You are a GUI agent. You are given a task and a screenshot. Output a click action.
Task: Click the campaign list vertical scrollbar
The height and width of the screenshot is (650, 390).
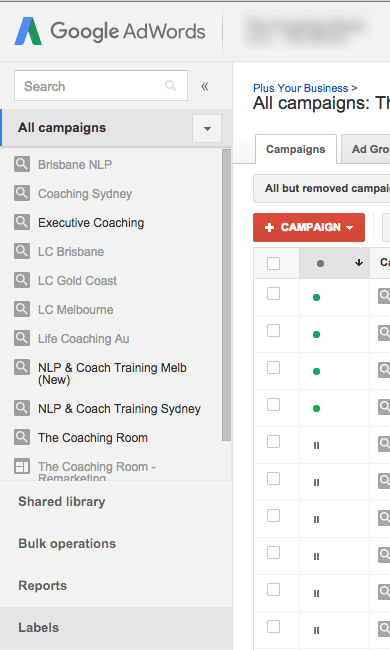click(x=226, y=295)
